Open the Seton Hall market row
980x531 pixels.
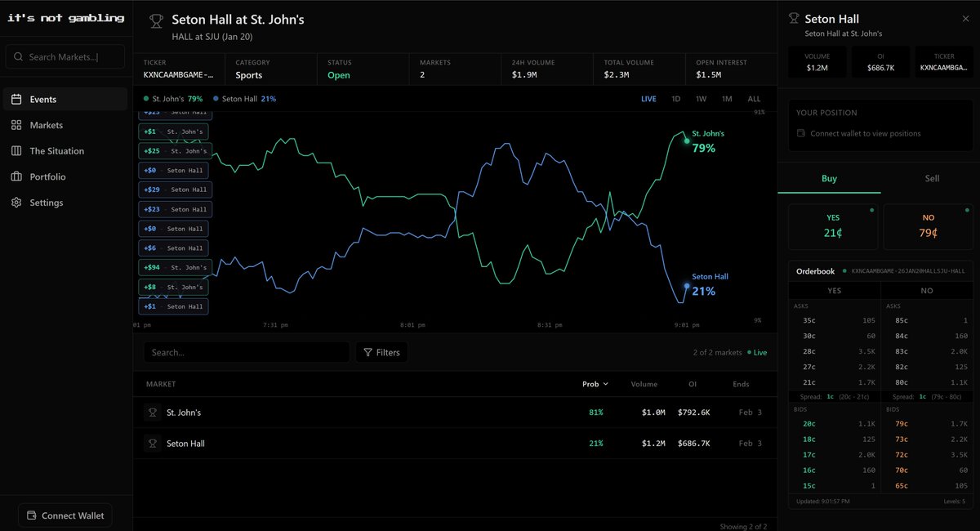pos(455,444)
